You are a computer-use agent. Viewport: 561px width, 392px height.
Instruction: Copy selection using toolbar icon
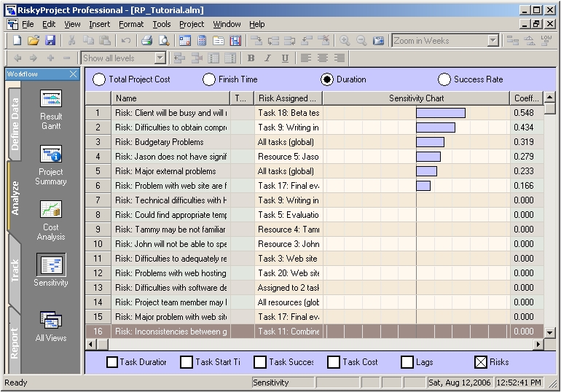pos(88,40)
